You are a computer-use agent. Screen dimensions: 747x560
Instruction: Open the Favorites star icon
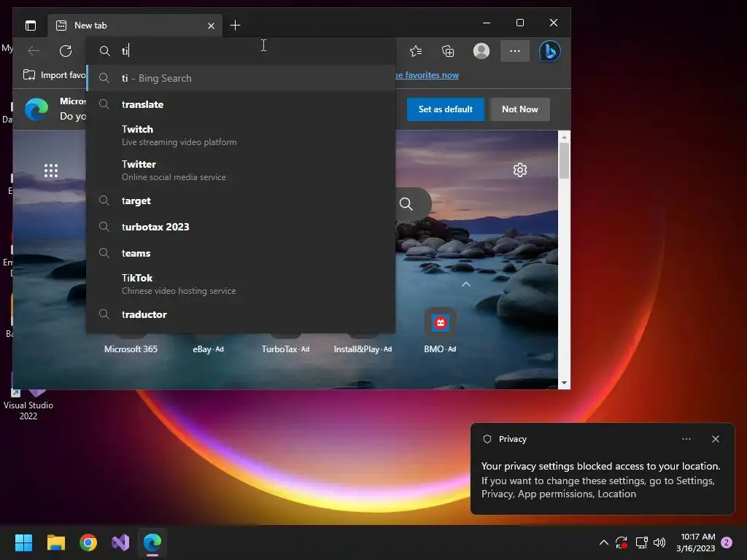coord(416,51)
